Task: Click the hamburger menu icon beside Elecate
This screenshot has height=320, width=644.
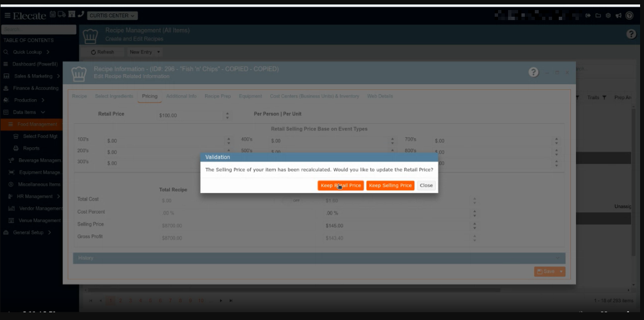Action: click(x=7, y=16)
